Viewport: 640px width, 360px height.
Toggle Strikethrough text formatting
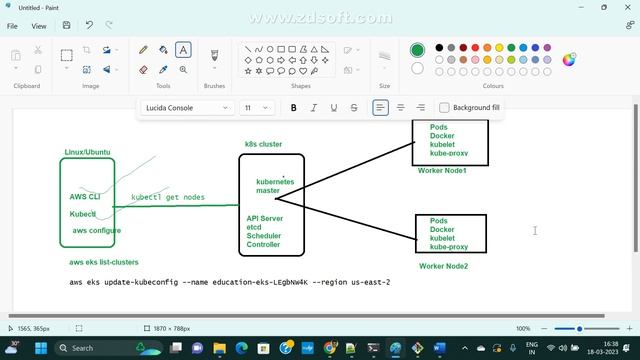click(x=354, y=108)
